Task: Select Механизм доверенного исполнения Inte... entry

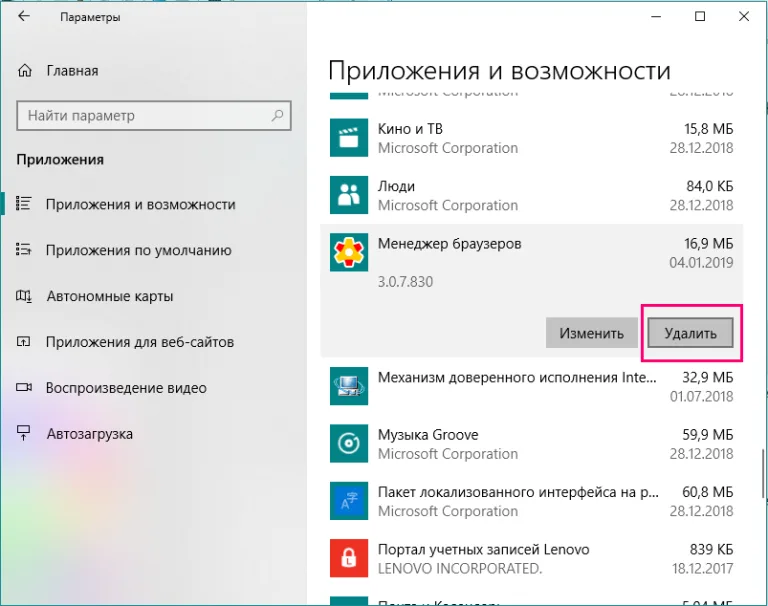Action: coord(531,386)
